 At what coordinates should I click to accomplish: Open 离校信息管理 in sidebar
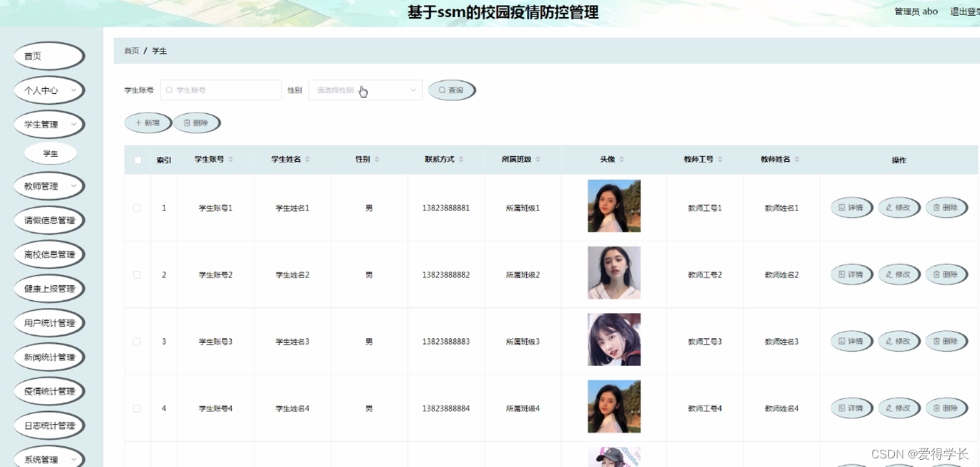(x=49, y=254)
